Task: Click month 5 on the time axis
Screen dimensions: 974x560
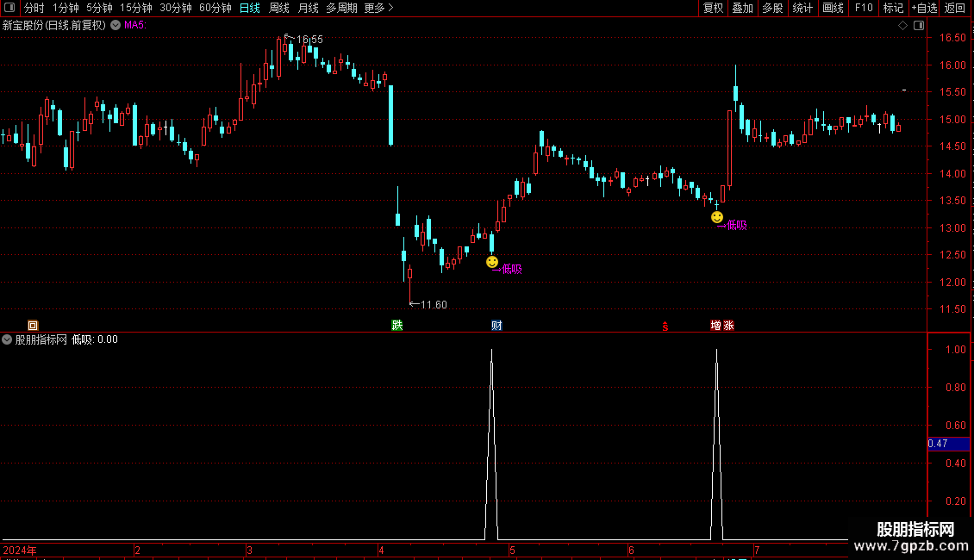Action: (x=513, y=551)
